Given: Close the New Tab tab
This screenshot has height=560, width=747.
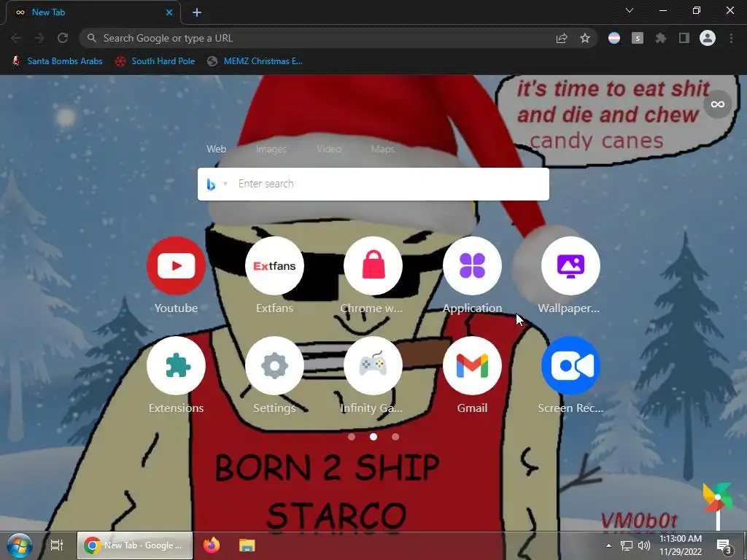Looking at the screenshot, I should [169, 12].
